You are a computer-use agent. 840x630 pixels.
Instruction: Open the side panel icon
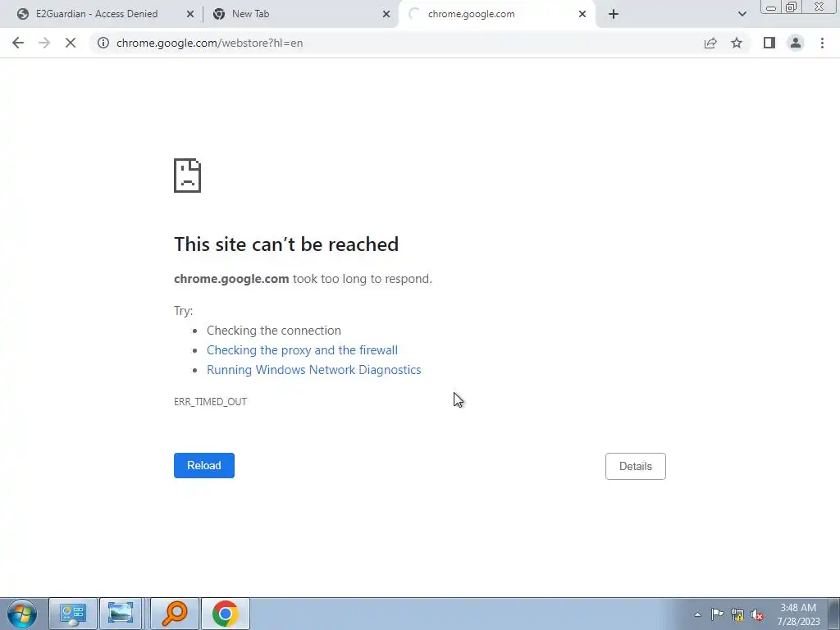pyautogui.click(x=769, y=43)
